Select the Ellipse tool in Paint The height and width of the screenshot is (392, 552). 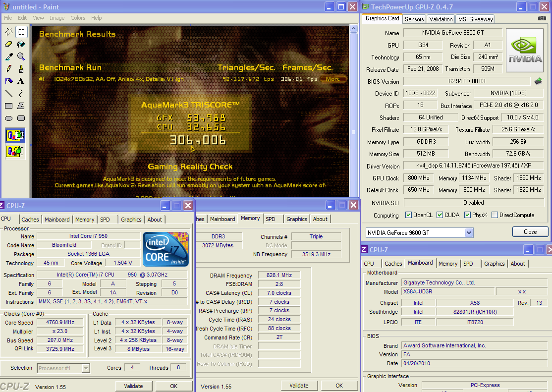pyautogui.click(x=9, y=118)
